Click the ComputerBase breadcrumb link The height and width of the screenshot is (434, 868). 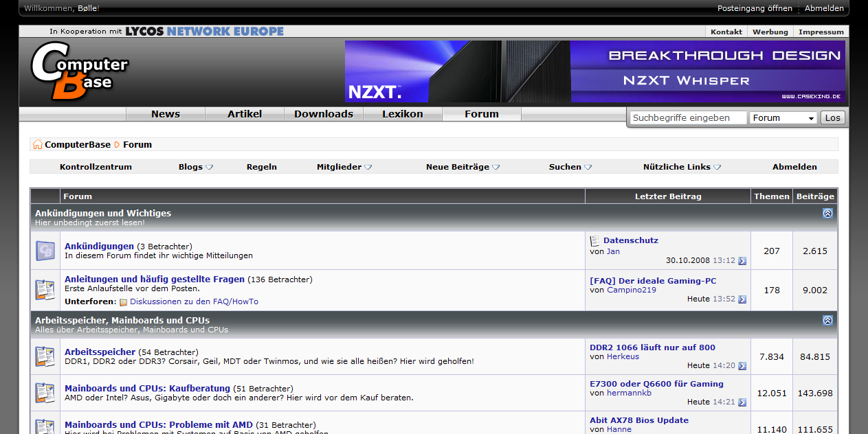[78, 145]
